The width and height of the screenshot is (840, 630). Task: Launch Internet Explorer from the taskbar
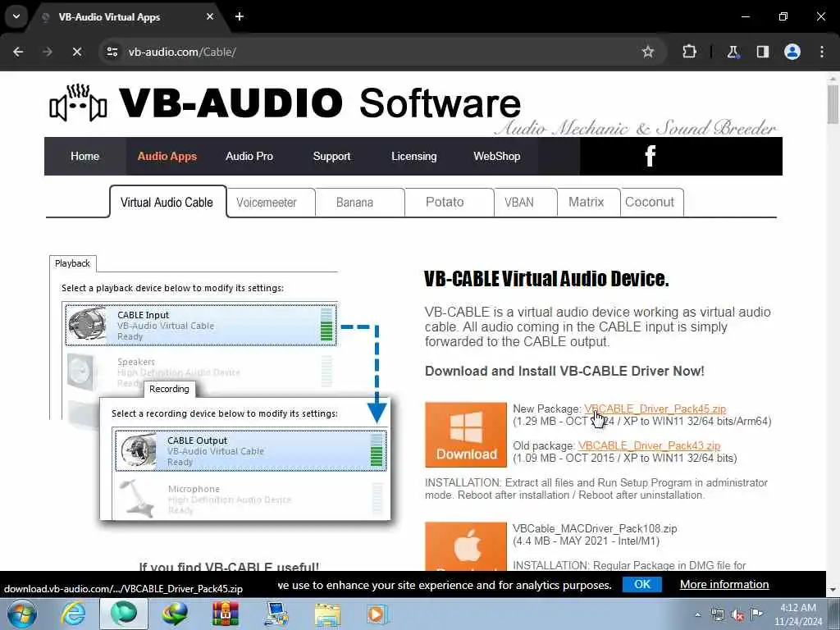click(72, 614)
